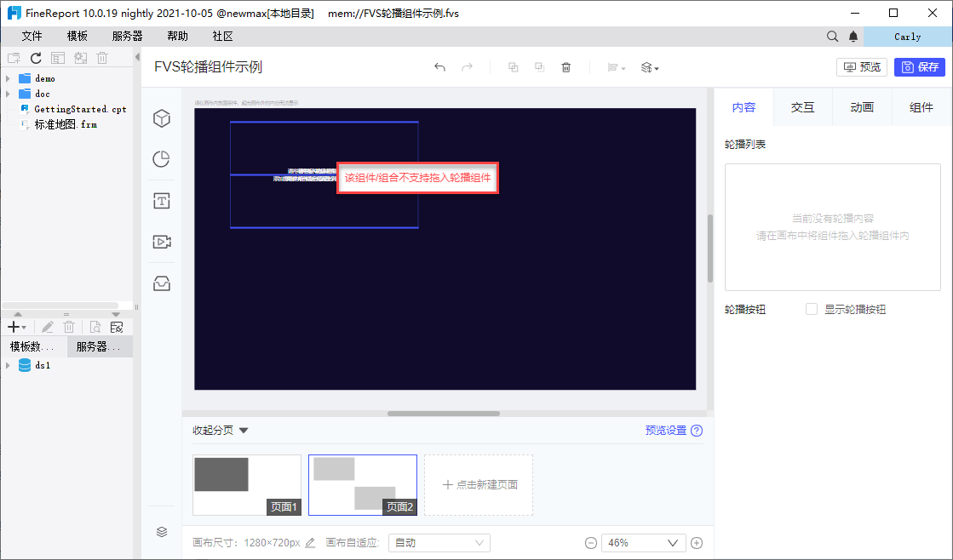953x560 pixels.
Task: Open layers panel icon at bottom left
Action: pos(162,532)
